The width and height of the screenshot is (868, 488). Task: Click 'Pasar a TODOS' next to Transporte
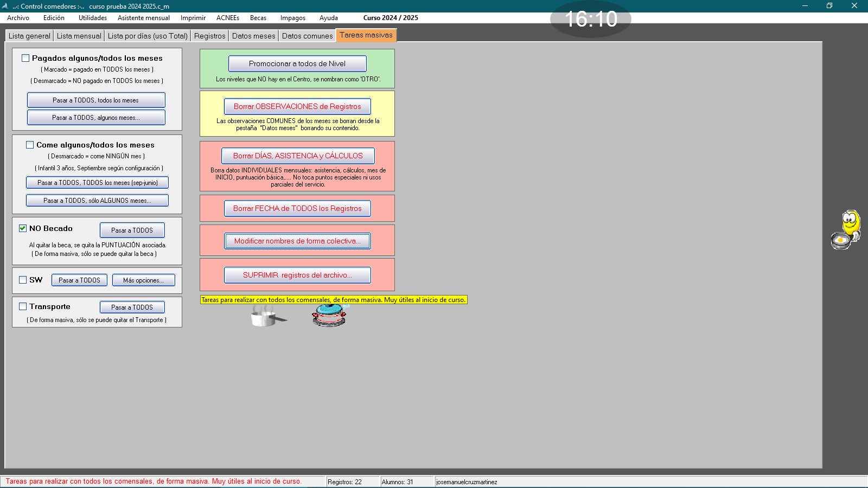click(132, 307)
